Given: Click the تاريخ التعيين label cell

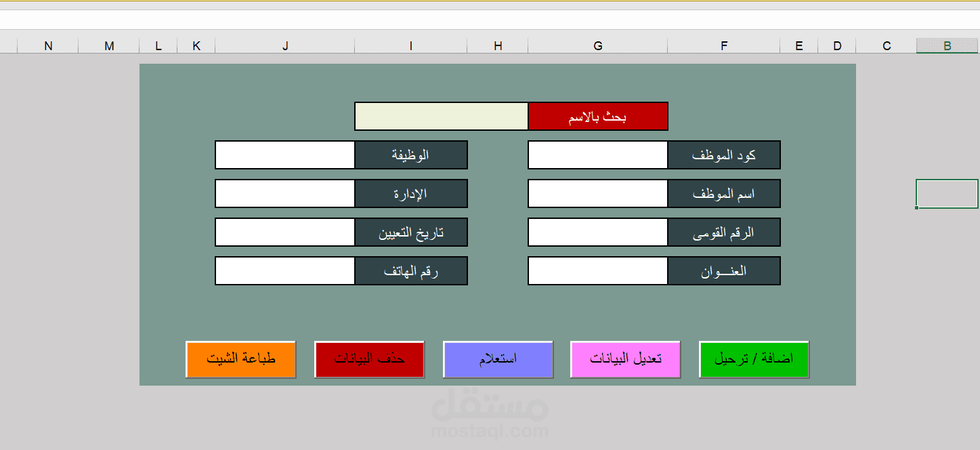Looking at the screenshot, I should click(411, 232).
